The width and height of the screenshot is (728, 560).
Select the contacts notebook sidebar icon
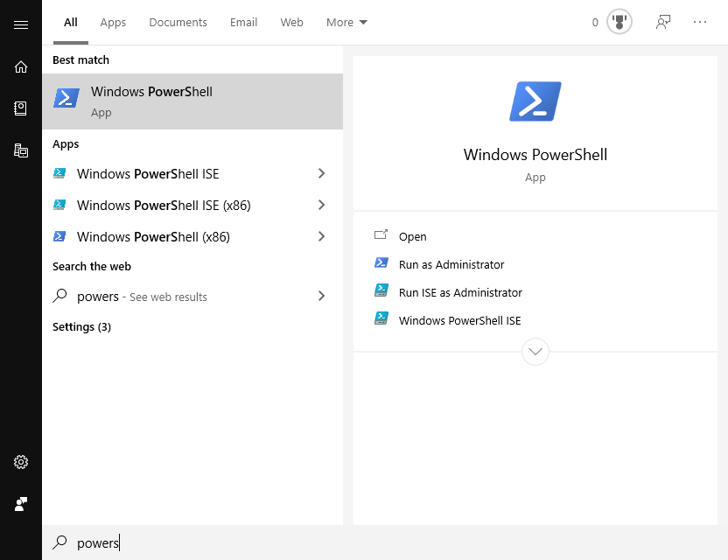tap(21, 108)
